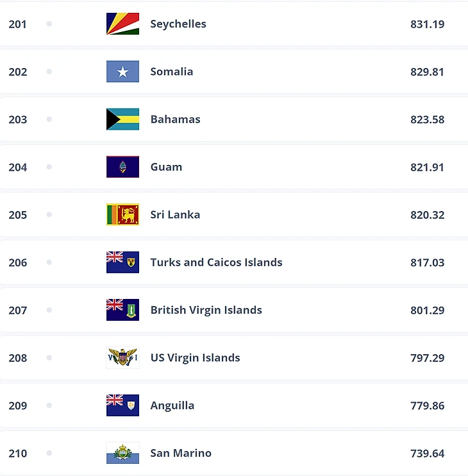Open the Somalia team link
Viewport: 468px width, 476px height.
click(x=171, y=71)
